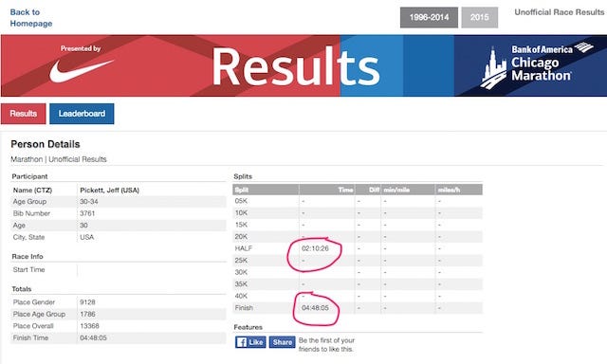Select Place Gender value 9128
The image size is (607, 364).
87,302
